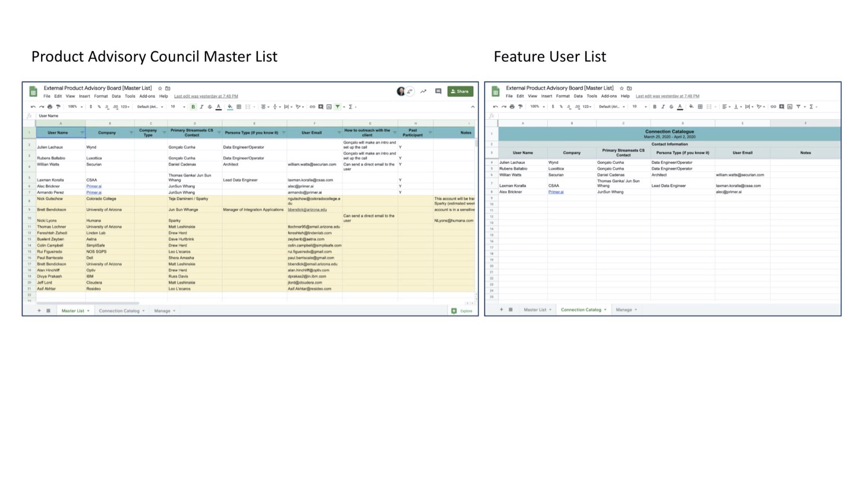Open User Name column filter dropdown
Screen dimensions: 868x488
tap(82, 133)
